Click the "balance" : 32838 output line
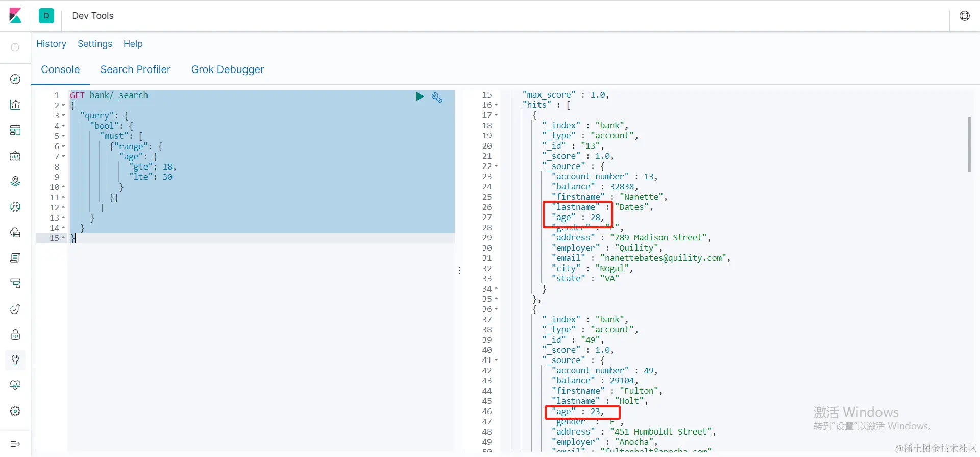This screenshot has width=980, height=457. tap(595, 187)
